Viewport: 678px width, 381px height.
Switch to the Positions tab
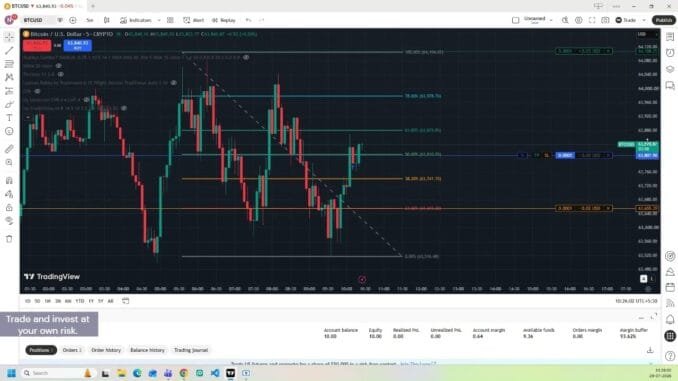(x=41, y=350)
